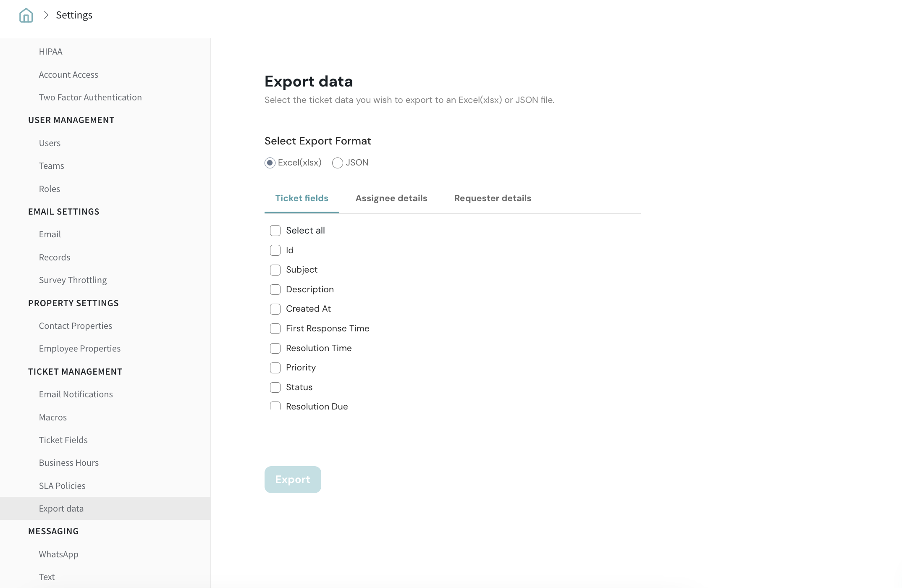Check the Priority field checkbox

(275, 367)
